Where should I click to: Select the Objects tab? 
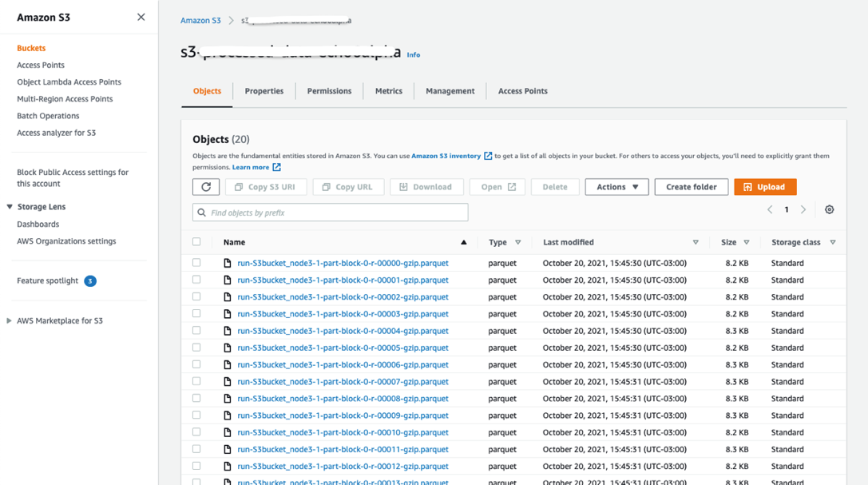point(207,91)
